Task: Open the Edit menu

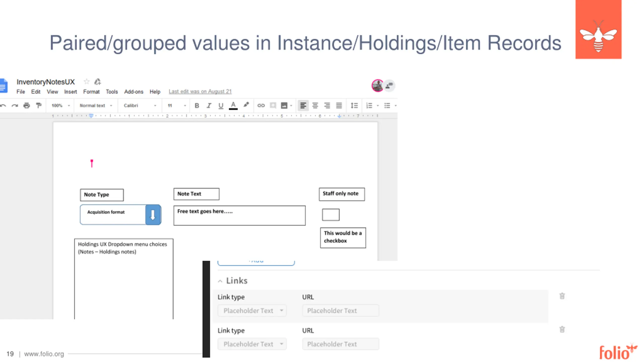Action: (36, 92)
